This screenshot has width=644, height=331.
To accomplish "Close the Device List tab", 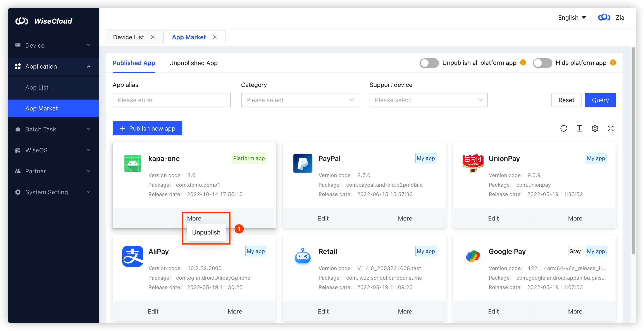I will tap(153, 37).
